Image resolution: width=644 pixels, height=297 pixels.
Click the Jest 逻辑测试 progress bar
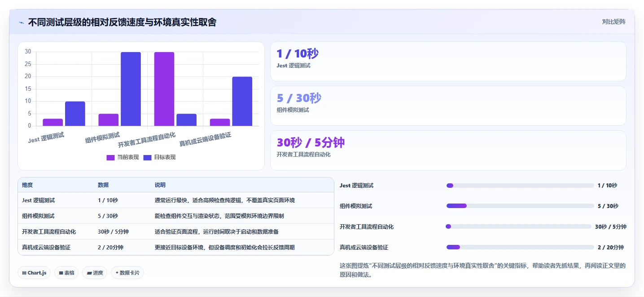(x=520, y=186)
